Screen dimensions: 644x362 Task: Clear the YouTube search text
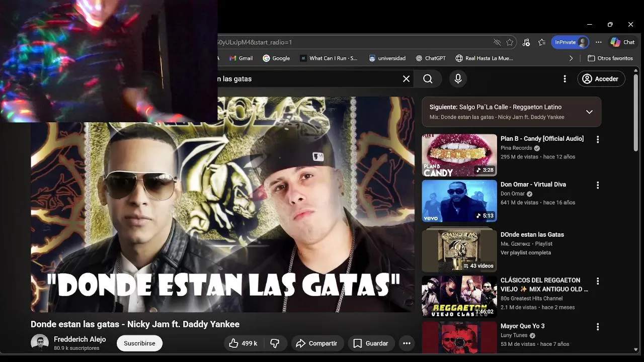pyautogui.click(x=407, y=78)
